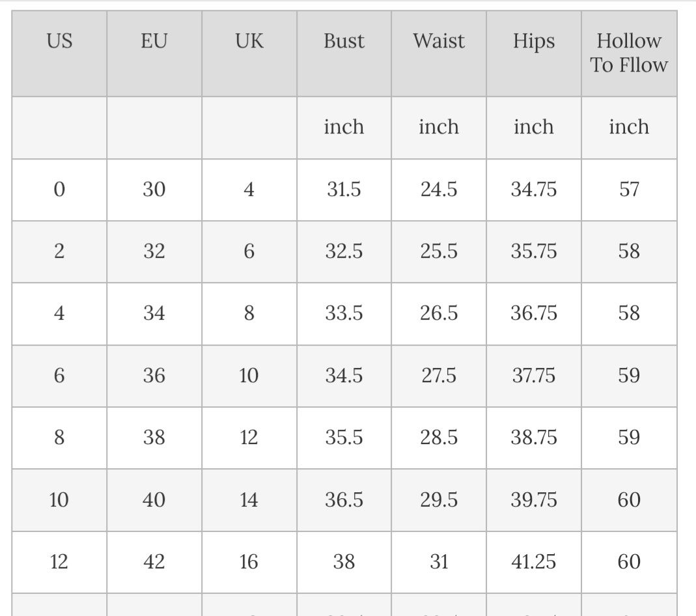Click the 41.25 hips measurement
Viewport: 696px width, 616px height.
pos(534,561)
